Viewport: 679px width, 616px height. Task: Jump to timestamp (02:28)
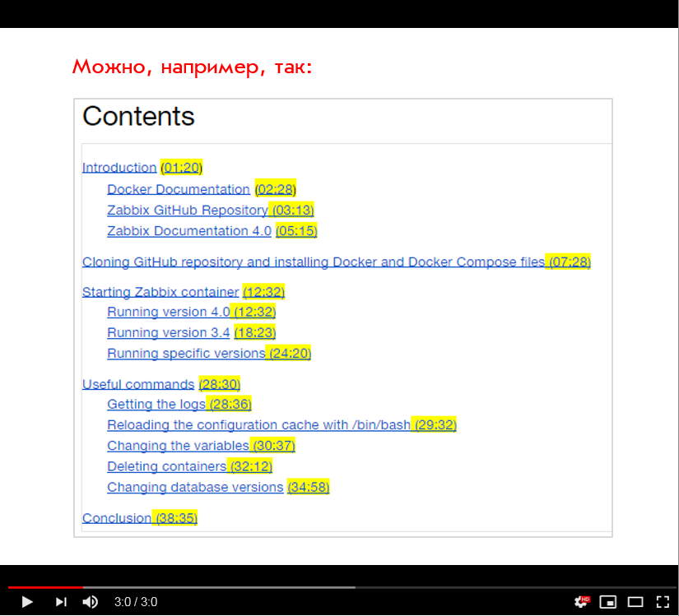pyautogui.click(x=276, y=189)
